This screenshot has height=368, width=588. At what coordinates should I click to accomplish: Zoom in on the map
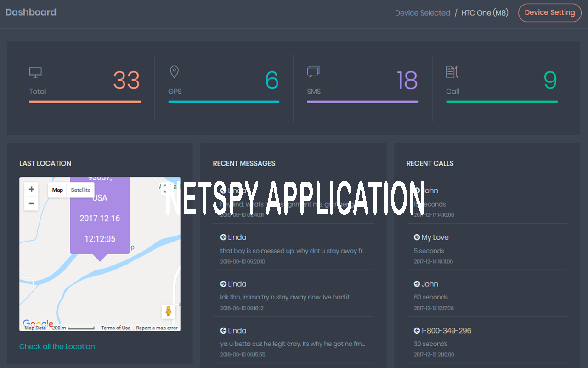(x=31, y=189)
